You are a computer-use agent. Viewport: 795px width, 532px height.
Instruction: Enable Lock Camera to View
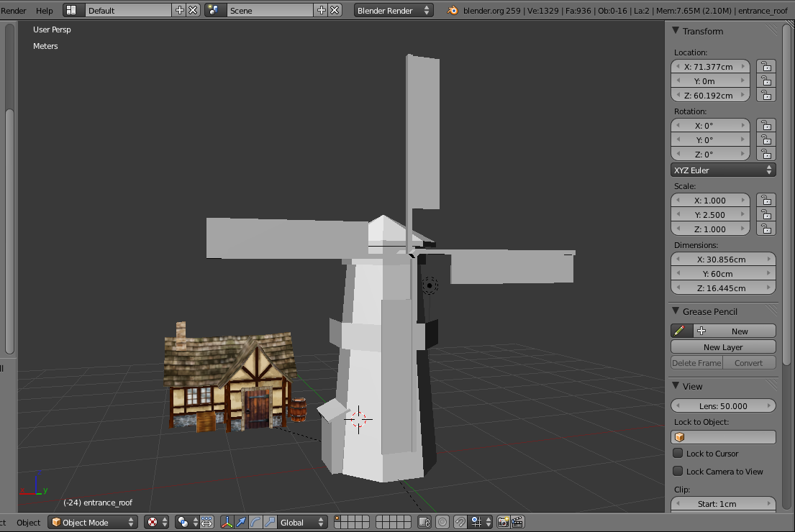pyautogui.click(x=677, y=471)
